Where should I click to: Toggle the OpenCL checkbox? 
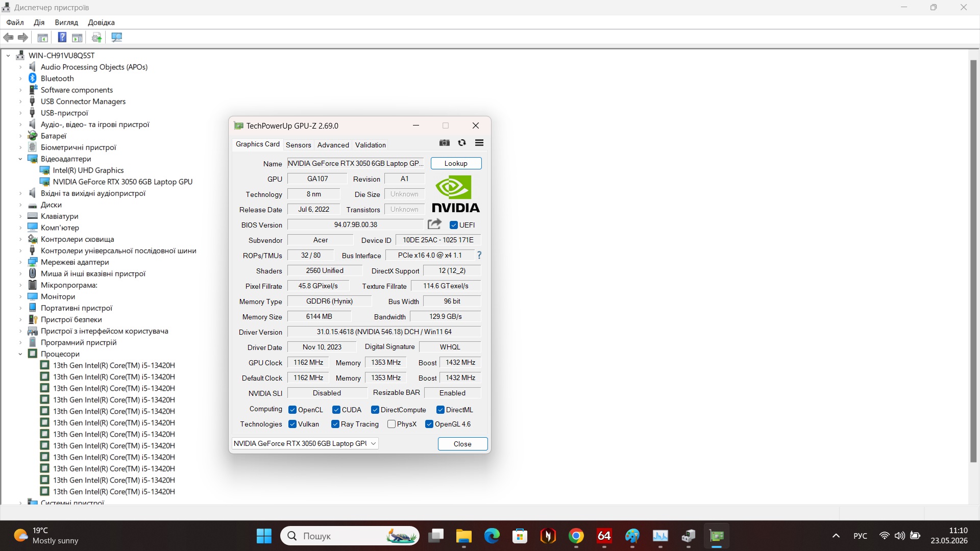click(x=292, y=410)
